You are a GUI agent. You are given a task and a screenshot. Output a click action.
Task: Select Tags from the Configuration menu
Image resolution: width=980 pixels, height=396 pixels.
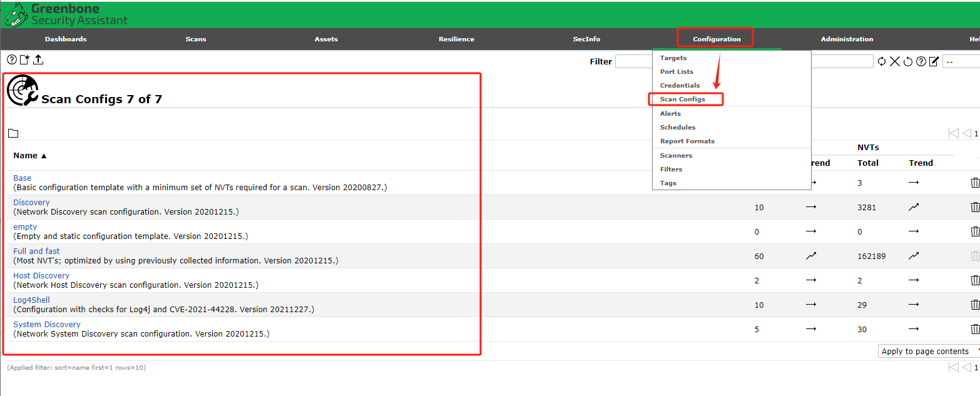tap(668, 183)
